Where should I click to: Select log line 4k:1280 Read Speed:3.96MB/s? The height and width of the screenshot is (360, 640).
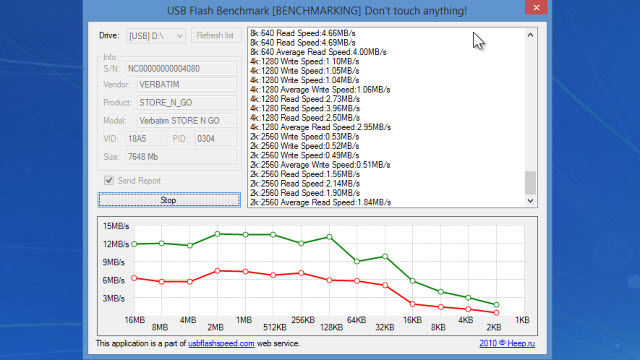305,108
